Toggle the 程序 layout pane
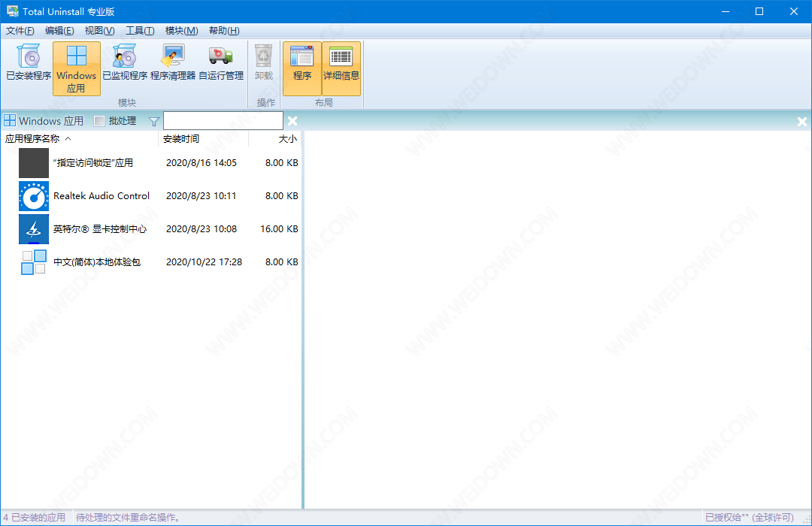Image resolution: width=812 pixels, height=526 pixels. 302,69
